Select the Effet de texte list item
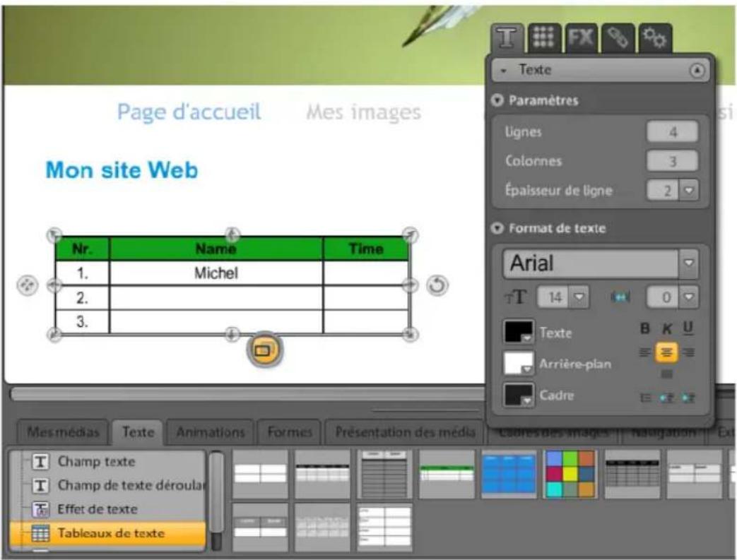The height and width of the screenshot is (560, 737). click(x=107, y=509)
